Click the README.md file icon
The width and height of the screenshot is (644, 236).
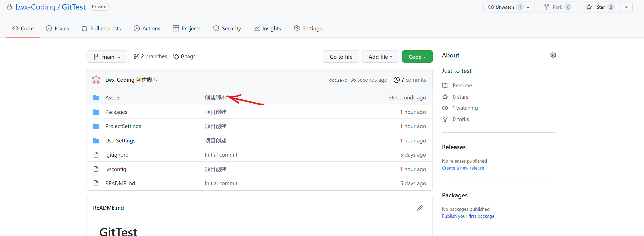click(x=96, y=183)
